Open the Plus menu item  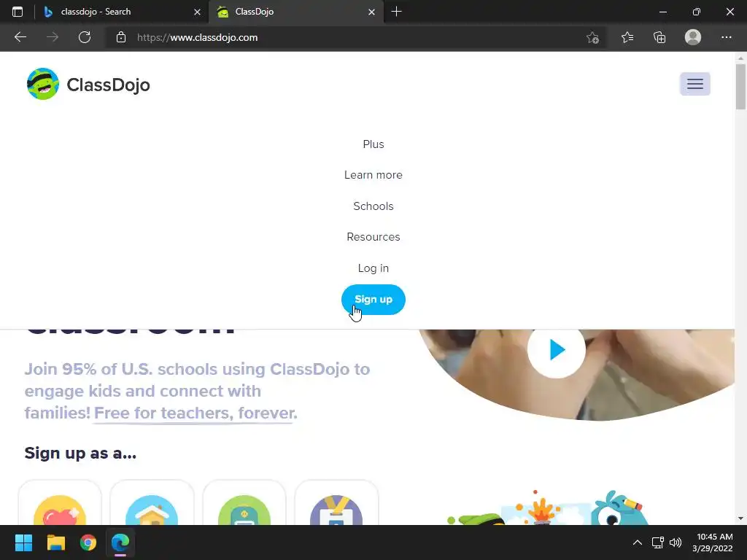pos(373,144)
